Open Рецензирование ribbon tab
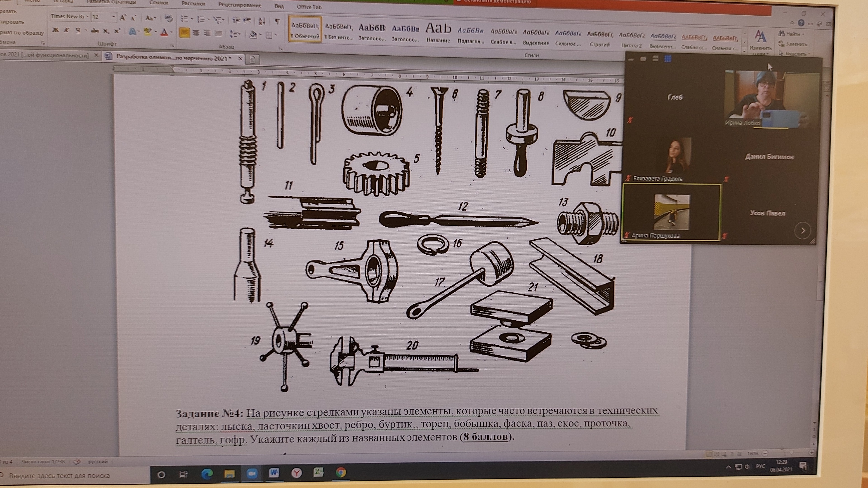Screen dimensions: 868x488 point(240,5)
